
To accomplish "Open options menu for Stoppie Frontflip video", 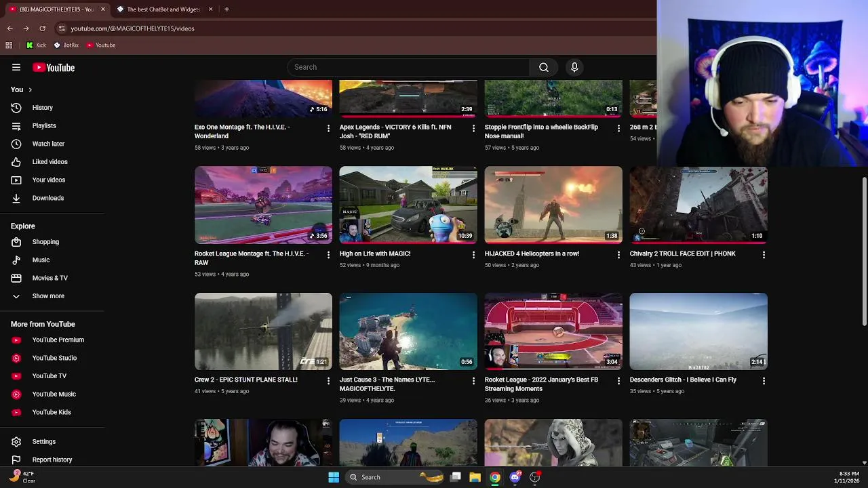I will 618,128.
